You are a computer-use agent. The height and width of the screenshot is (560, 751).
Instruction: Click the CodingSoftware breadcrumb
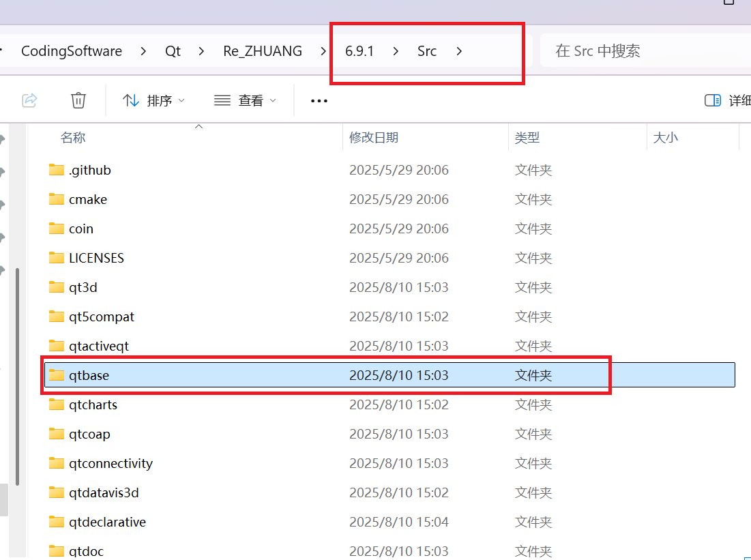(x=72, y=50)
